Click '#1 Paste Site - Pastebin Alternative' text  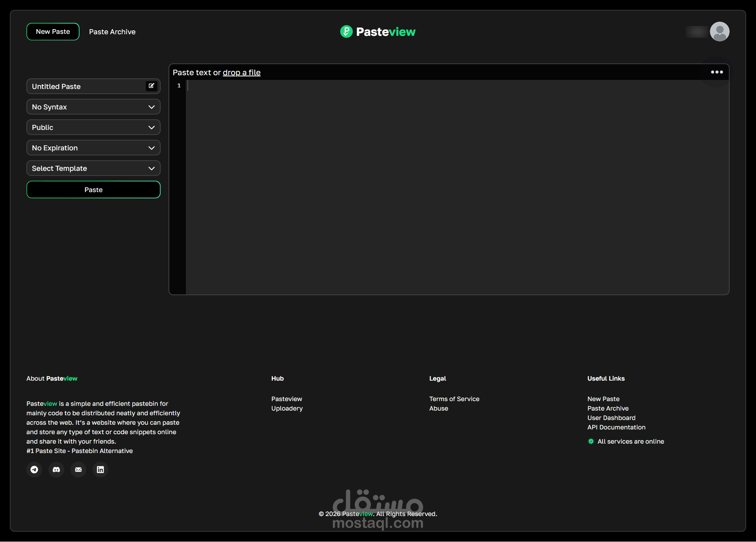pos(80,451)
